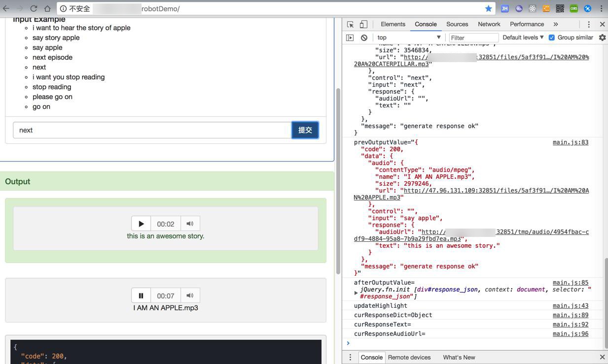Image resolution: width=608 pixels, height=364 pixels.
Task: Click the web page vertical scrollbar
Action: (338, 182)
